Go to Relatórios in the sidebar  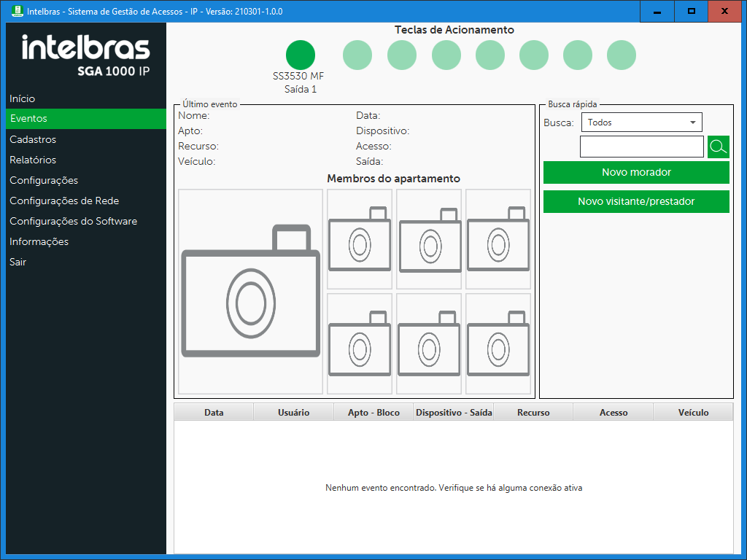pyautogui.click(x=33, y=160)
